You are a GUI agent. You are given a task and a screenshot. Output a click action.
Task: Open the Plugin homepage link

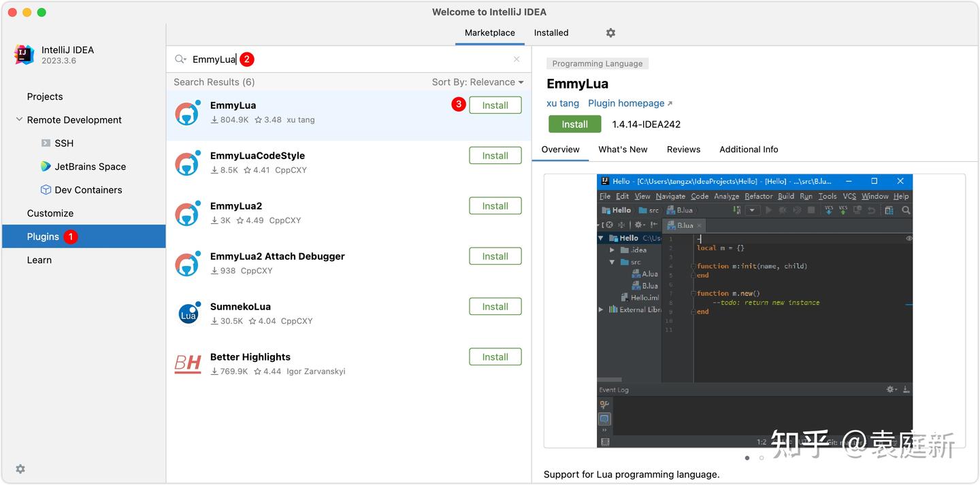click(630, 103)
